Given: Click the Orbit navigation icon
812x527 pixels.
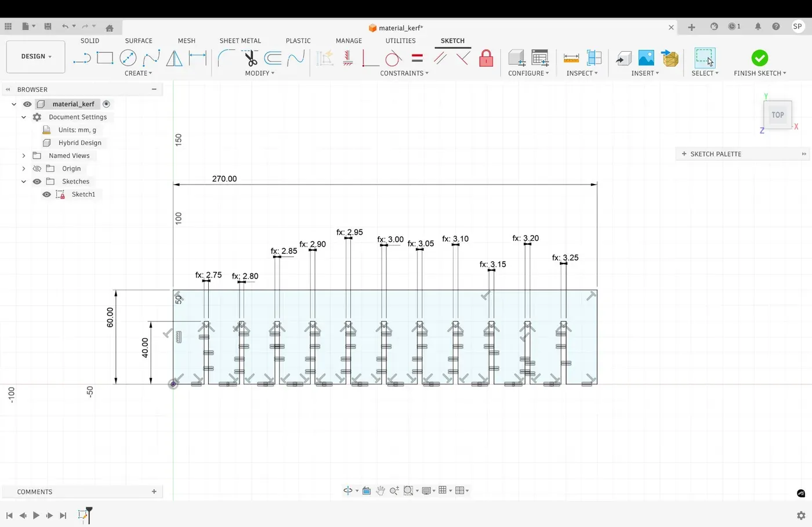Looking at the screenshot, I should pyautogui.click(x=348, y=490).
